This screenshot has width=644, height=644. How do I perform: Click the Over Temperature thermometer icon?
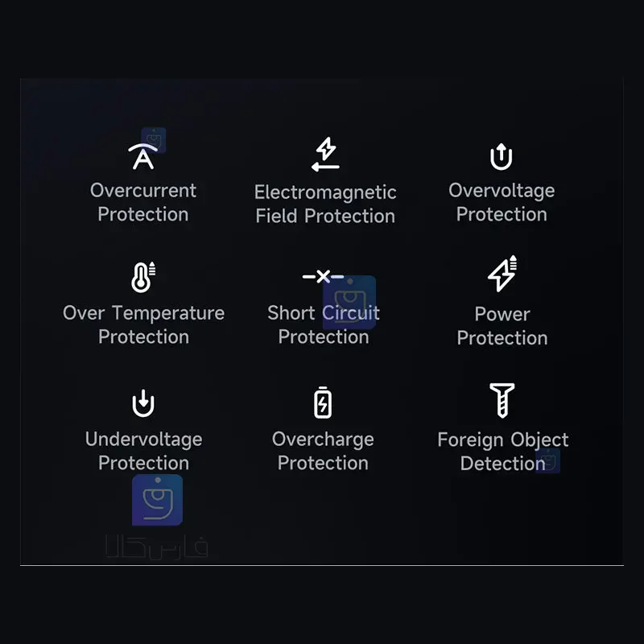click(x=143, y=277)
